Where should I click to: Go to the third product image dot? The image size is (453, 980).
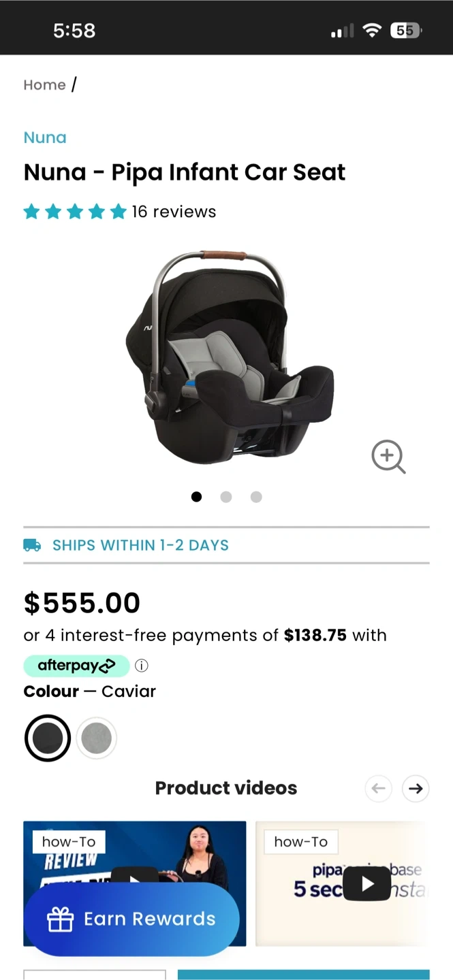point(256,497)
